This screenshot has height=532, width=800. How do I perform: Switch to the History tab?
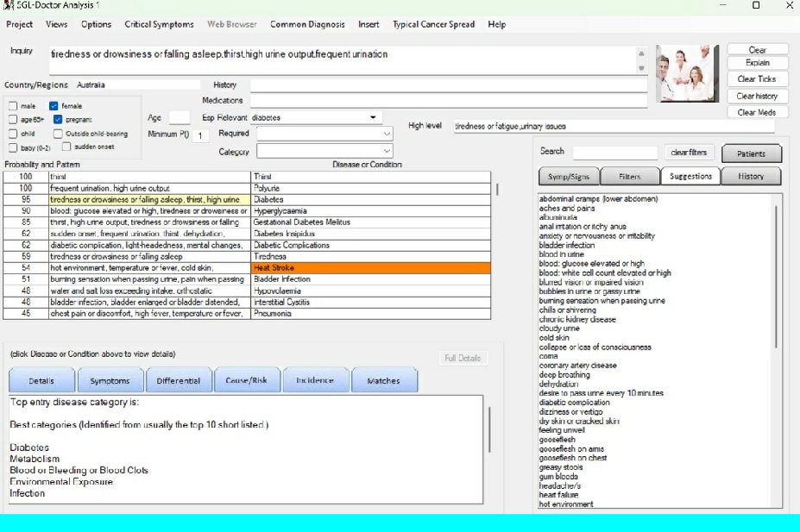pos(751,176)
